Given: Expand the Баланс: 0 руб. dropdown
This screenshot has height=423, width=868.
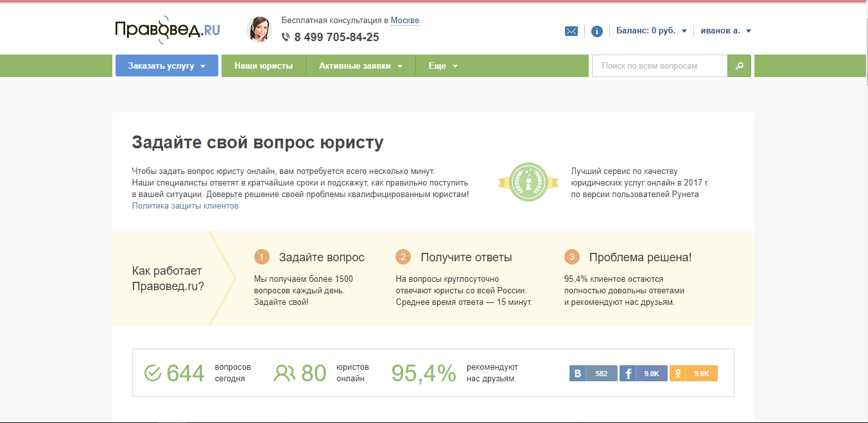Looking at the screenshot, I should point(651,31).
